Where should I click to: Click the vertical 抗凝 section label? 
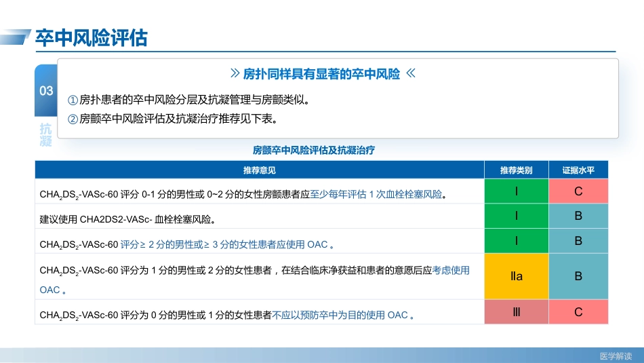coord(46,135)
